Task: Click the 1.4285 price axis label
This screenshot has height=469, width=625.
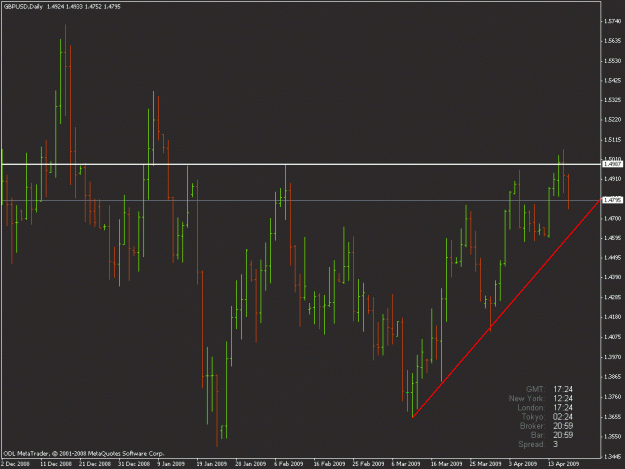Action: [x=613, y=297]
